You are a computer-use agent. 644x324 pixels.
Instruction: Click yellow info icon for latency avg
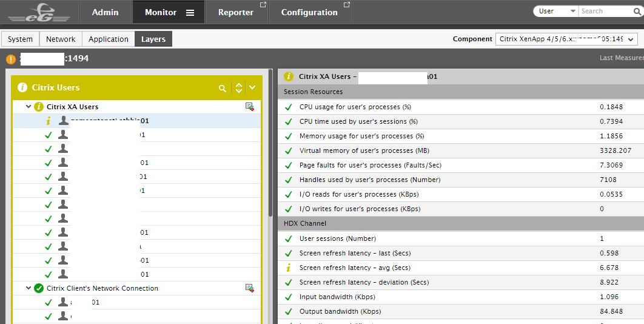(x=288, y=268)
